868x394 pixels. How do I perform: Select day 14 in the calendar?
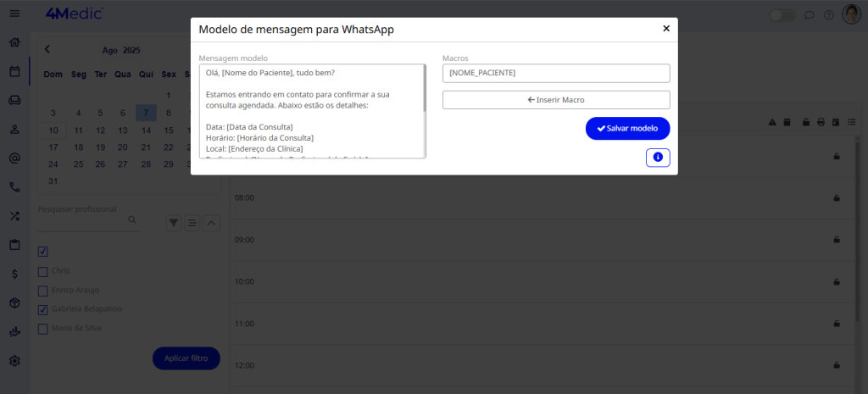point(146,130)
